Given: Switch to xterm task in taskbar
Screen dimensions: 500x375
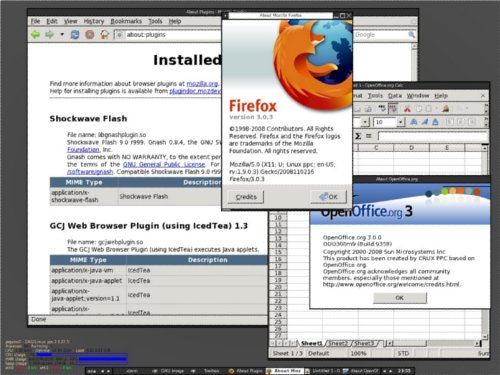Looking at the screenshot, I should click(132, 371).
